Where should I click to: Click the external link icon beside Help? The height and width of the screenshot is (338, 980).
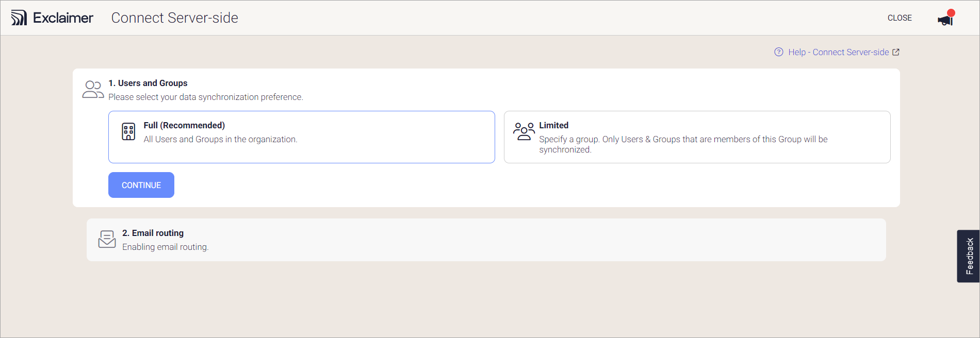point(896,52)
